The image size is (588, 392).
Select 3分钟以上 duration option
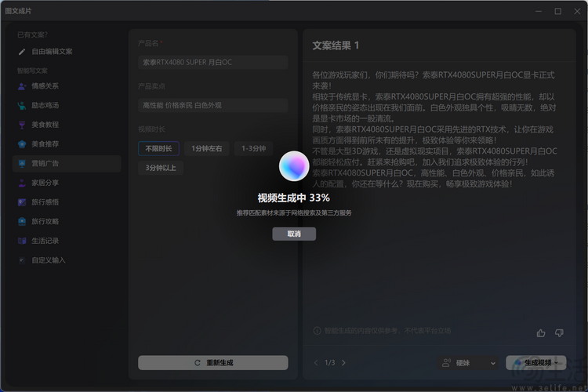pyautogui.click(x=161, y=168)
